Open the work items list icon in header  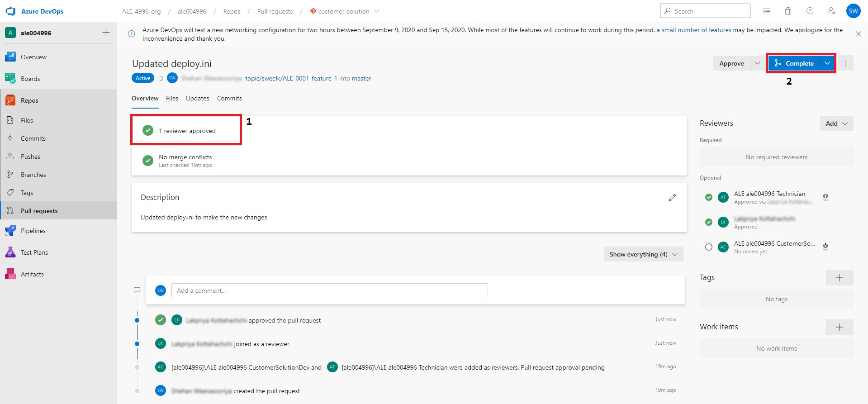[767, 11]
